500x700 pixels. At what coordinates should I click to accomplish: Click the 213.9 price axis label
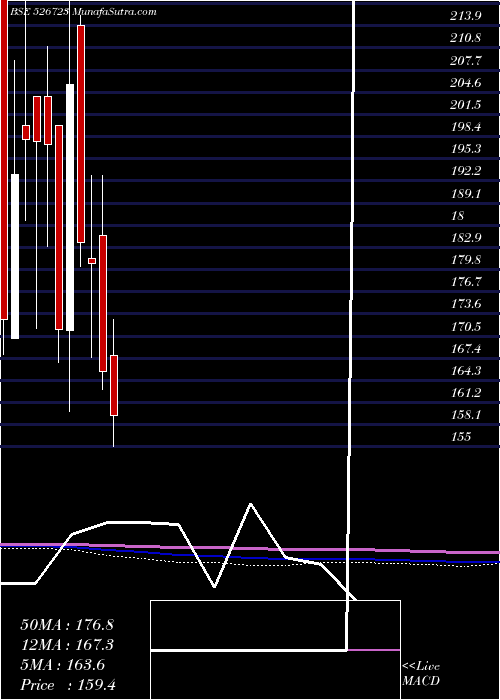(466, 17)
